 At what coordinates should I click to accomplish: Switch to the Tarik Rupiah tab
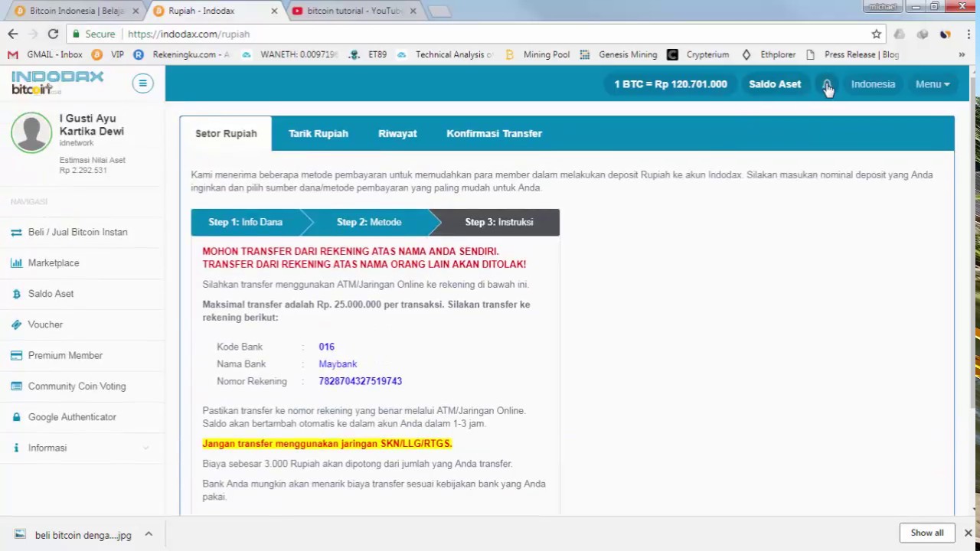pyautogui.click(x=318, y=133)
